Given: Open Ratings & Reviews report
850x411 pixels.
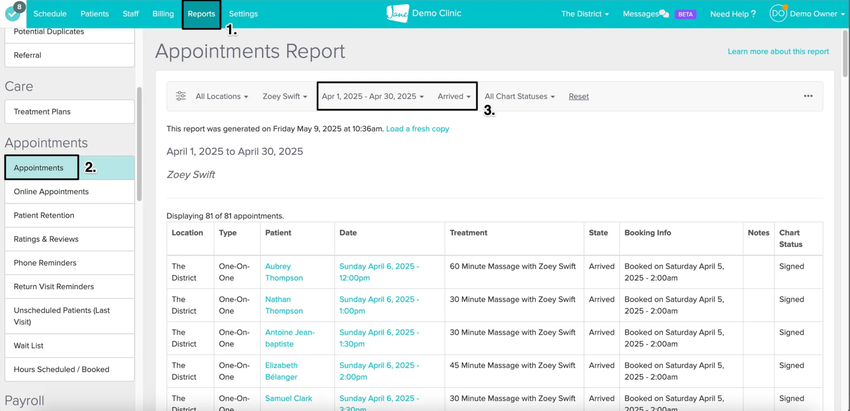Looking at the screenshot, I should [x=69, y=239].
